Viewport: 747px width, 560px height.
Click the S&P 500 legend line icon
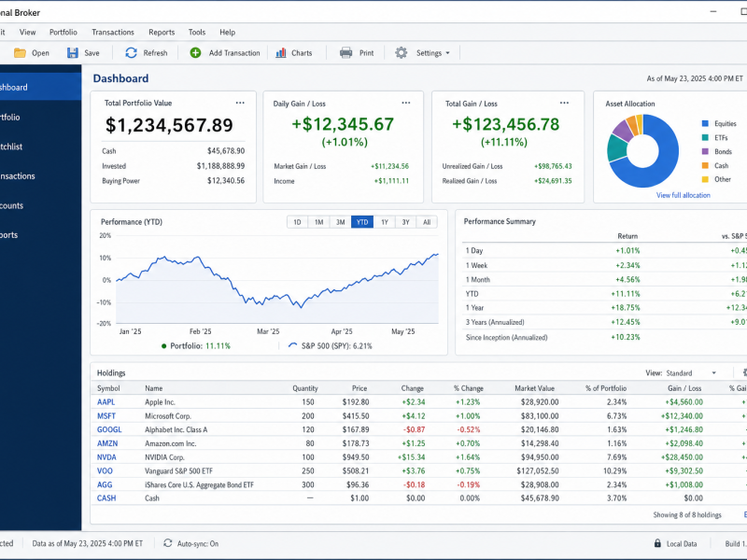[x=293, y=345]
